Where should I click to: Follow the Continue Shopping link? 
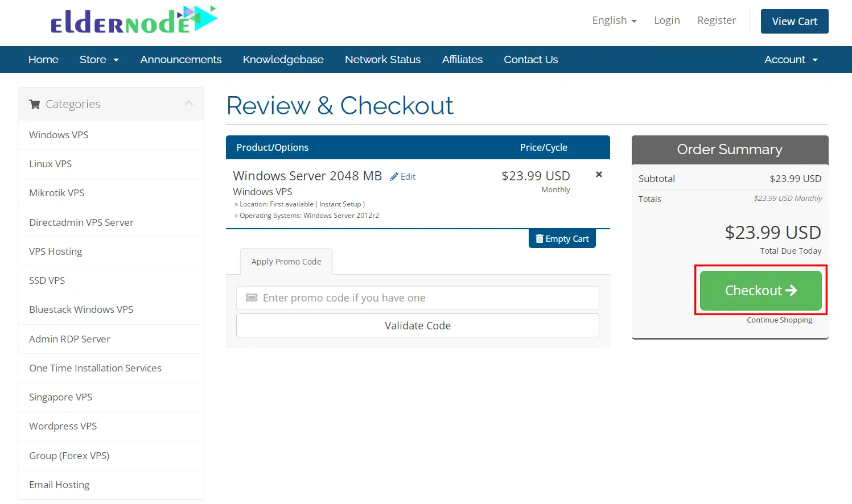coord(779,320)
